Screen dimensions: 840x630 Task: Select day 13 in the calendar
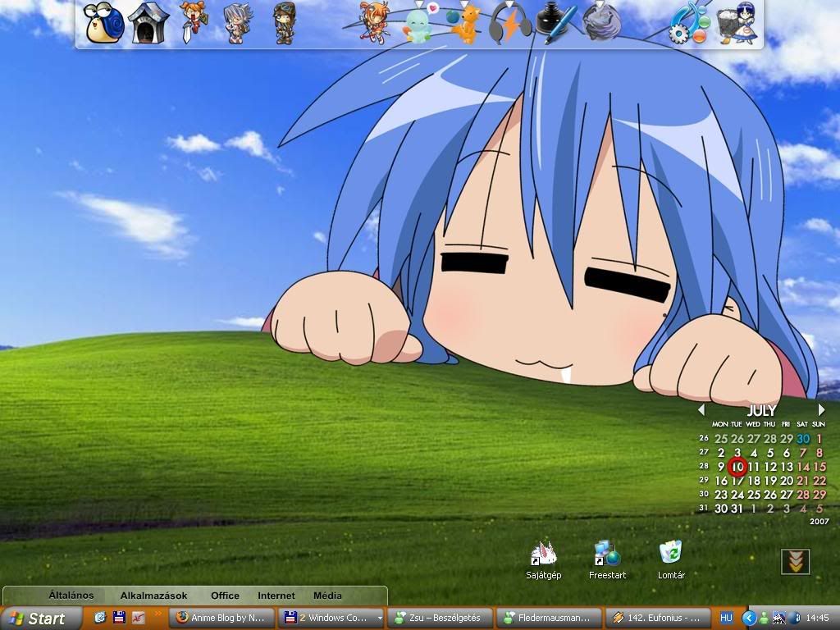787,467
